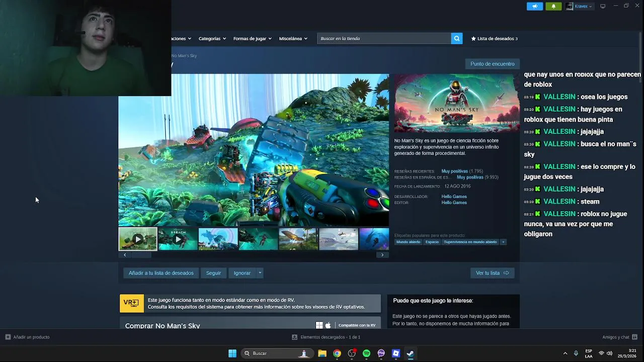Expand the Formas de jugar menu
644x362 pixels.
(x=252, y=39)
